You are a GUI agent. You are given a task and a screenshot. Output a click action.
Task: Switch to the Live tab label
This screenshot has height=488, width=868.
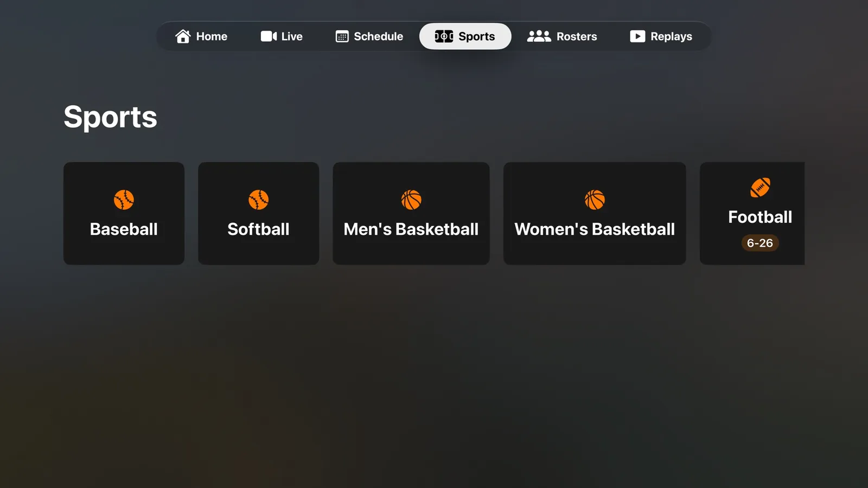(292, 36)
